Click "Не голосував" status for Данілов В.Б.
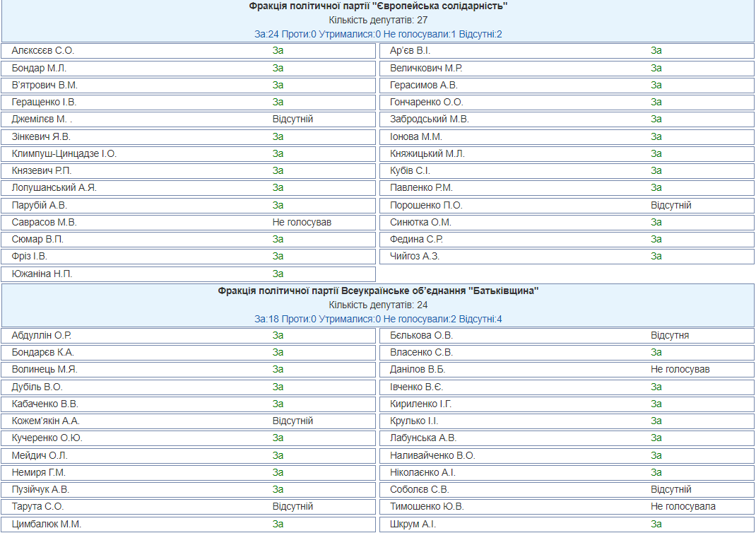This screenshot has width=756, height=533. click(680, 369)
